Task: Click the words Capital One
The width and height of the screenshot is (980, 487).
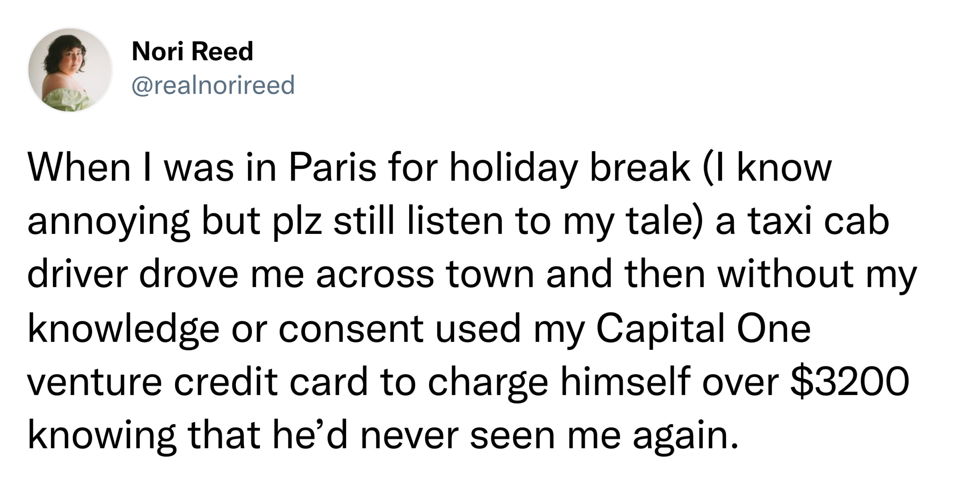Action: 702,330
